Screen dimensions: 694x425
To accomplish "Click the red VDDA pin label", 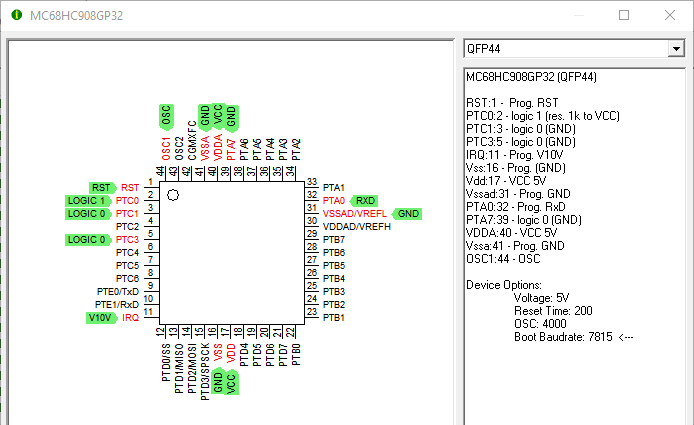I will coord(218,148).
